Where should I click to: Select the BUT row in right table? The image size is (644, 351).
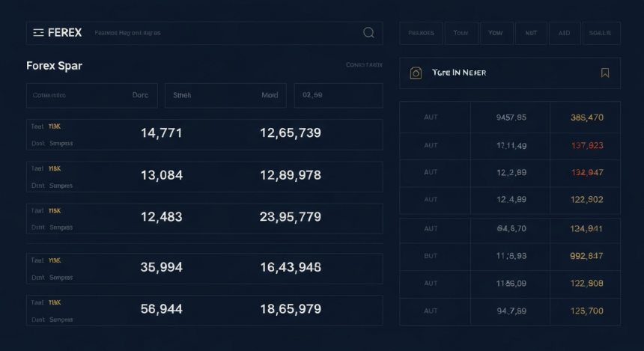coord(509,256)
